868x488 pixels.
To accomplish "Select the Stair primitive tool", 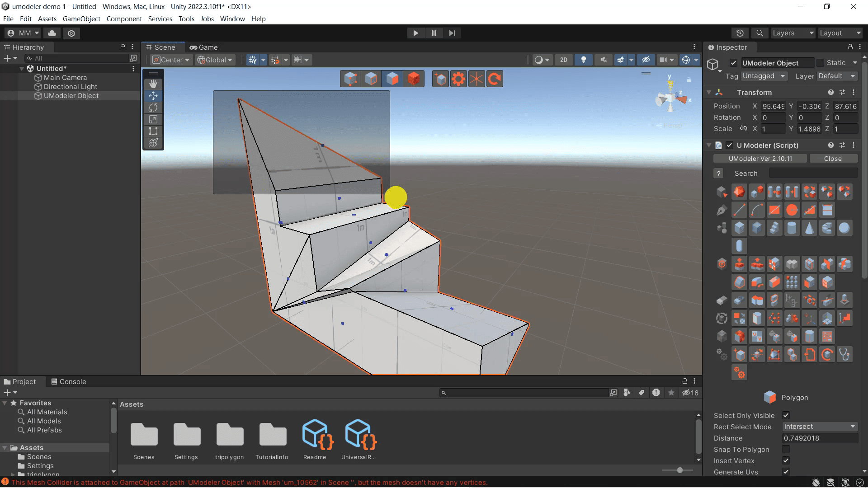I will (x=774, y=228).
